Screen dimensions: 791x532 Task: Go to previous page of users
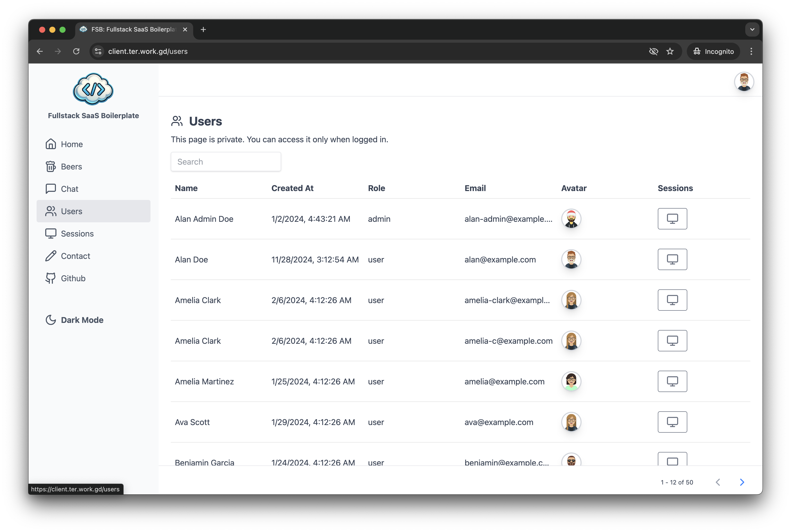pyautogui.click(x=718, y=482)
